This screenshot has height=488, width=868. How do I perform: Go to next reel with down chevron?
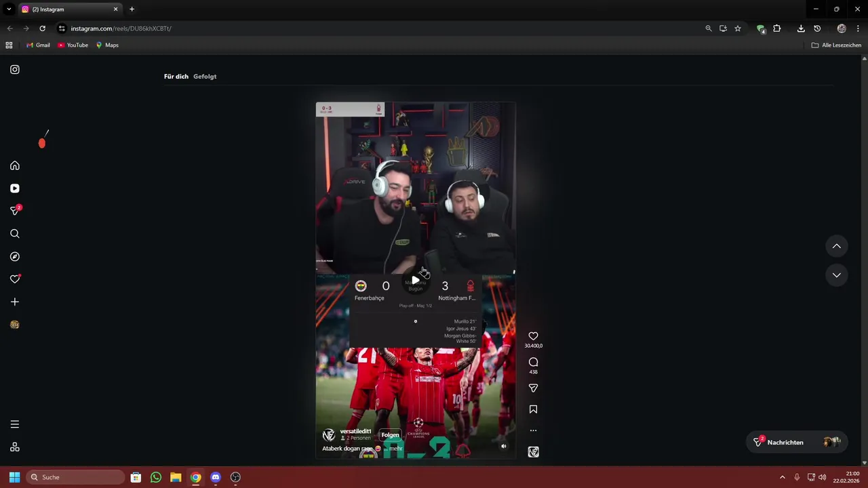[836, 275]
